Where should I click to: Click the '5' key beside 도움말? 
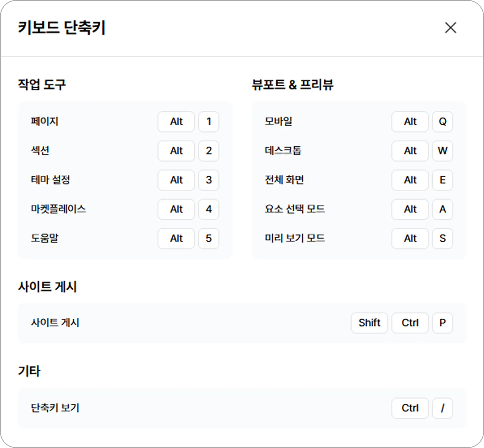pos(208,239)
